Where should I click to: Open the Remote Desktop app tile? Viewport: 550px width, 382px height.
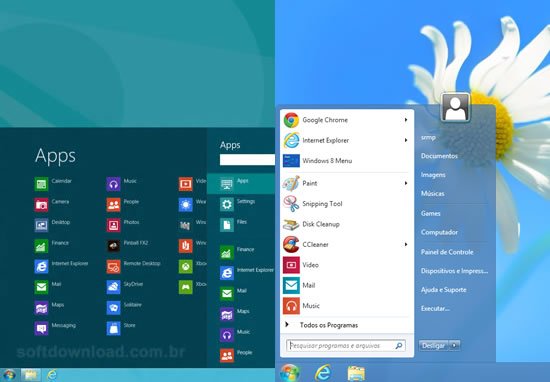click(133, 267)
